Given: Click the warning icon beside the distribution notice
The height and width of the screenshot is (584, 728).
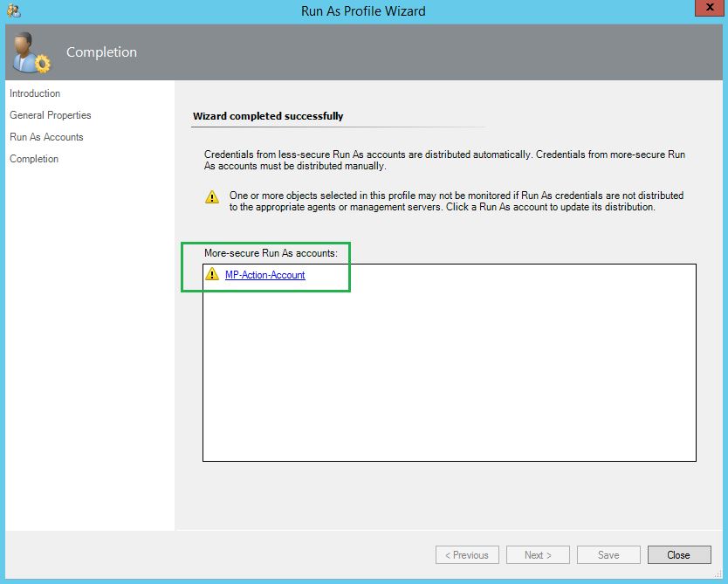Looking at the screenshot, I should click(212, 197).
